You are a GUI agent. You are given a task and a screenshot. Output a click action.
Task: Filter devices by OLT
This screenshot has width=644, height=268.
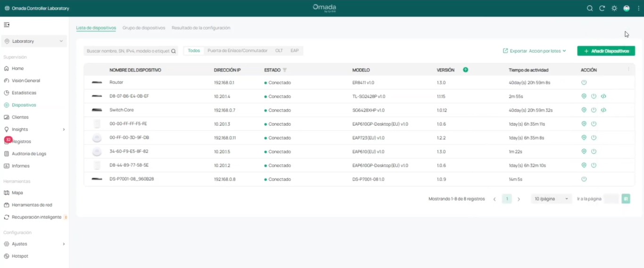point(279,50)
